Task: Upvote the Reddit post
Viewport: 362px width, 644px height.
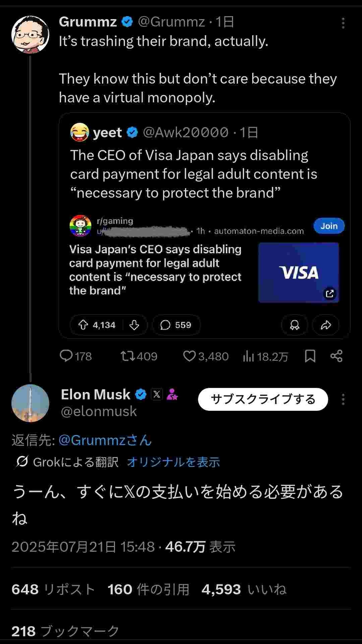Action: tap(83, 325)
